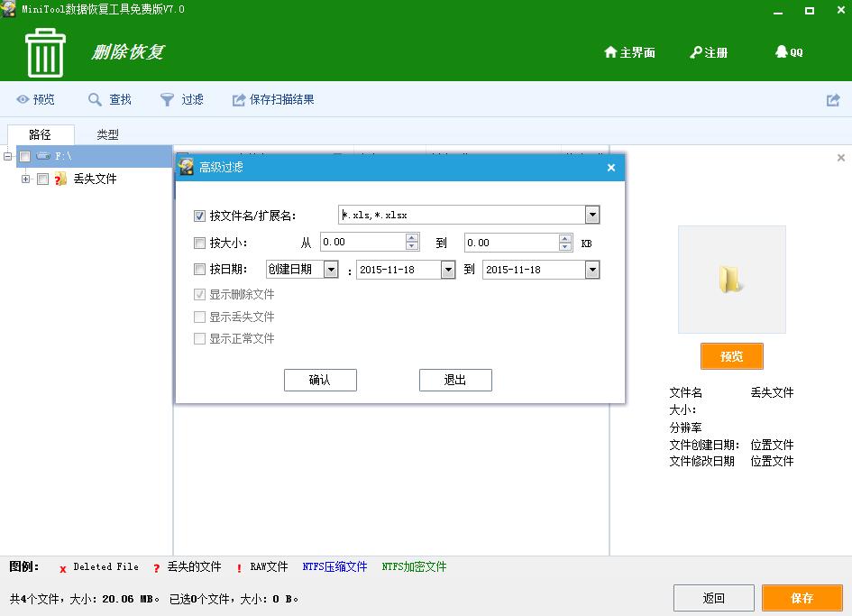Click the orange 预览 button
Screen dimensions: 852x616
pyautogui.click(x=732, y=356)
